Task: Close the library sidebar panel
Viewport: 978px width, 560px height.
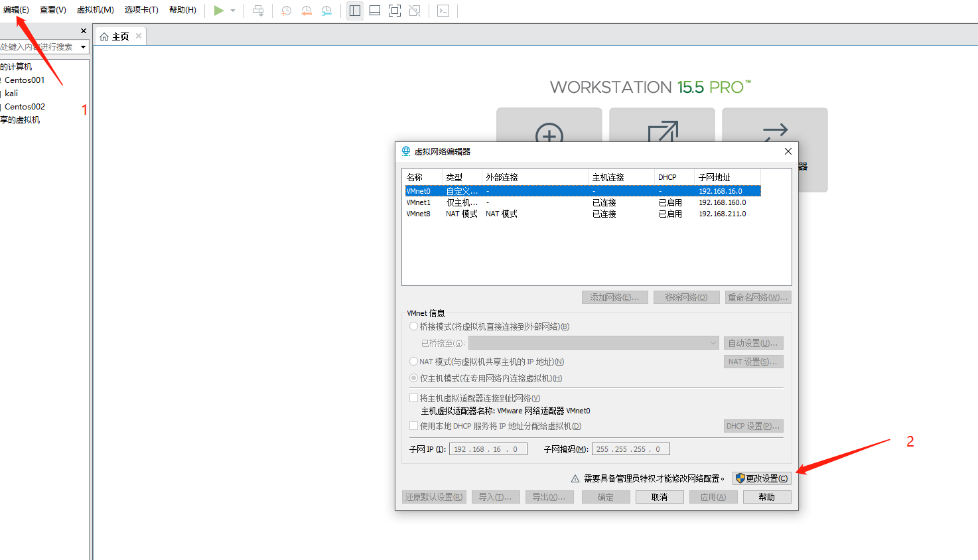Action: 84,31
